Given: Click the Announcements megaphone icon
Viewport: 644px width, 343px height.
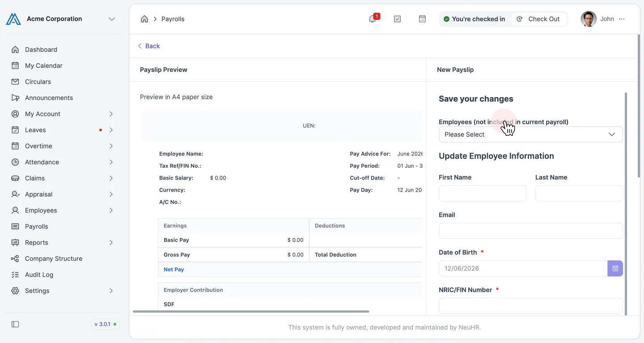Looking at the screenshot, I should pyautogui.click(x=15, y=98).
